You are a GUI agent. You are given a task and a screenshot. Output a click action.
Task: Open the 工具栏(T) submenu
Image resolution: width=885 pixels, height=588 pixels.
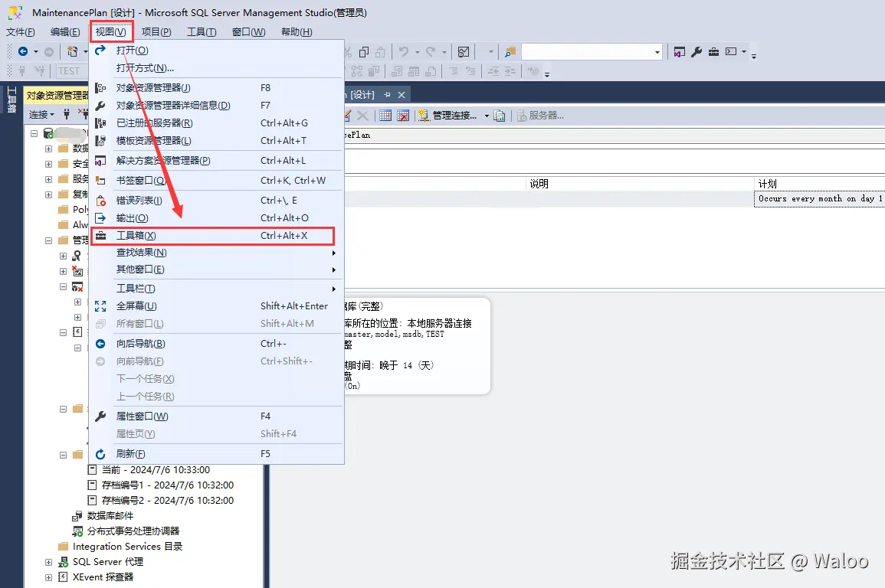click(216, 289)
